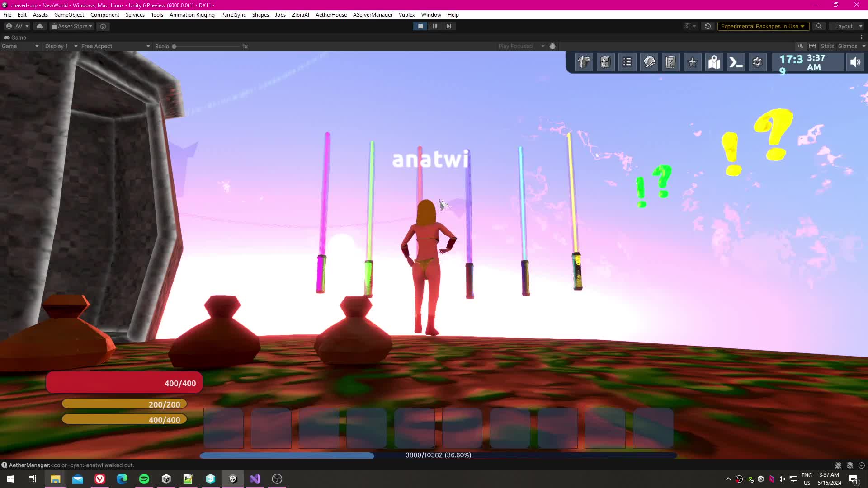Open the list menu icon in the HUD
The image size is (868, 488).
[627, 62]
